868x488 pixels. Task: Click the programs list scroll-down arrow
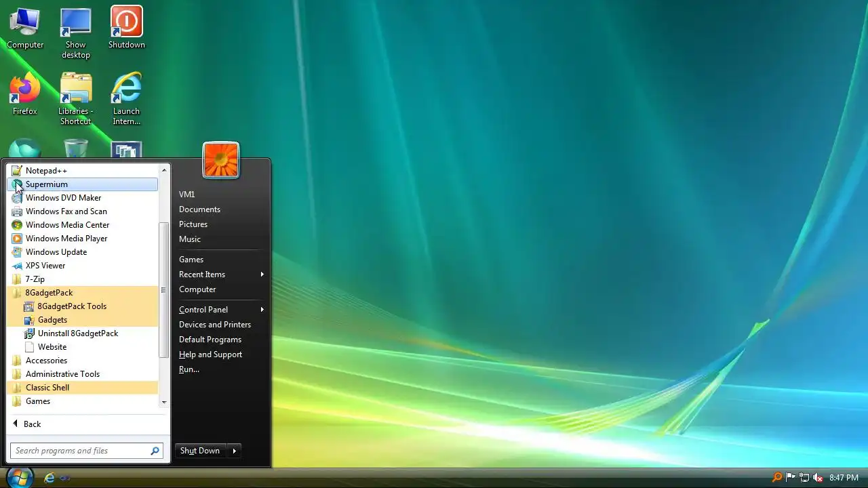pos(163,402)
